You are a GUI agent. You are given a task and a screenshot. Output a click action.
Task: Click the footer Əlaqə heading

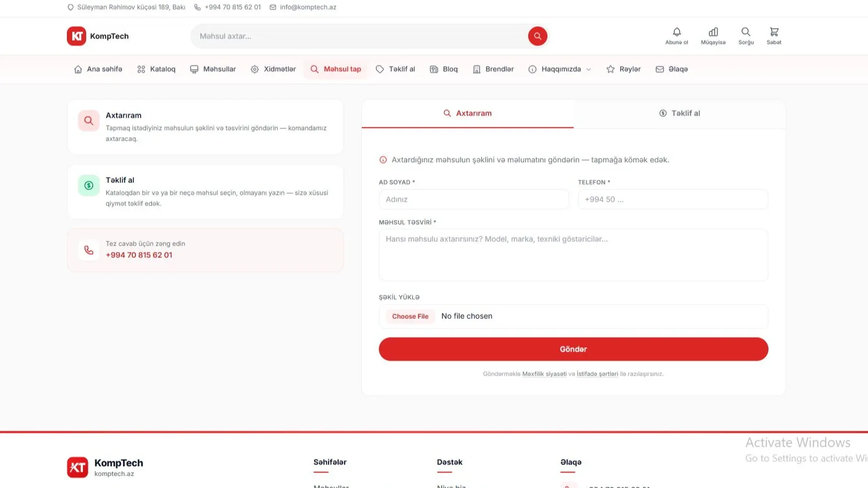(571, 462)
